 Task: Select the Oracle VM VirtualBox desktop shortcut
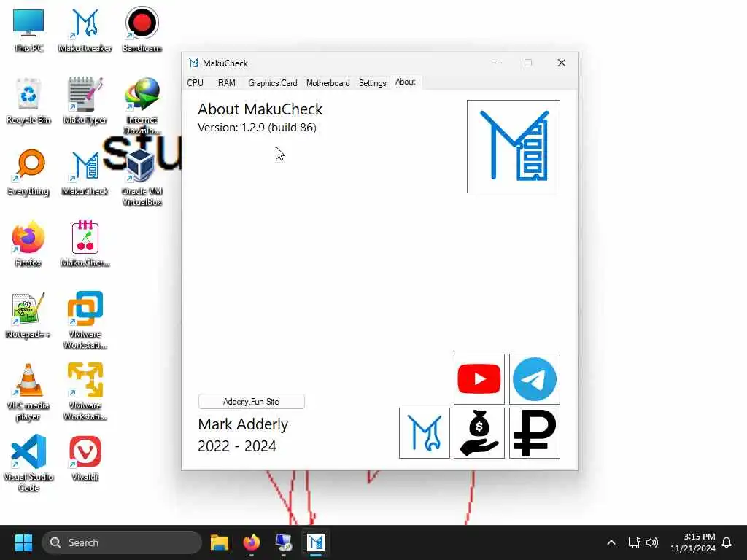click(x=142, y=177)
